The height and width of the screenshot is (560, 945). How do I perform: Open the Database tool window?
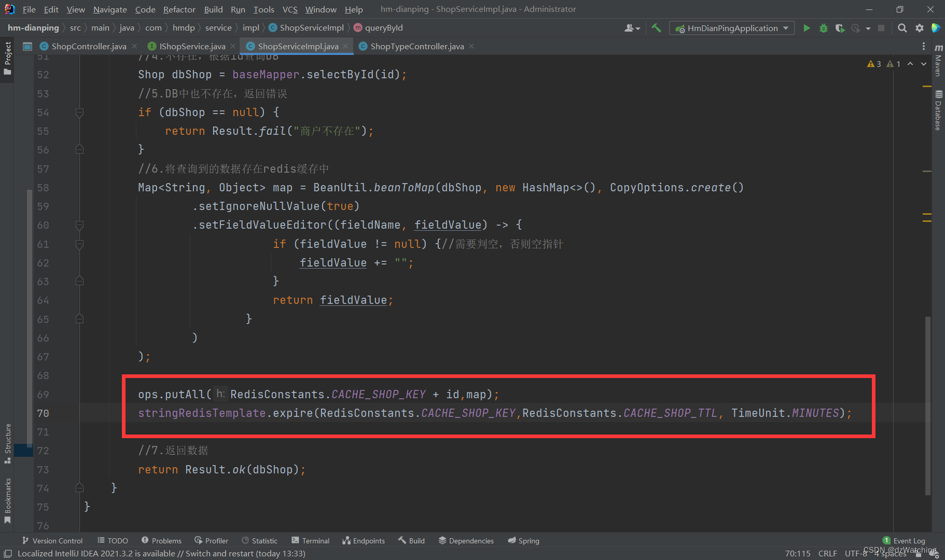pyautogui.click(x=938, y=110)
